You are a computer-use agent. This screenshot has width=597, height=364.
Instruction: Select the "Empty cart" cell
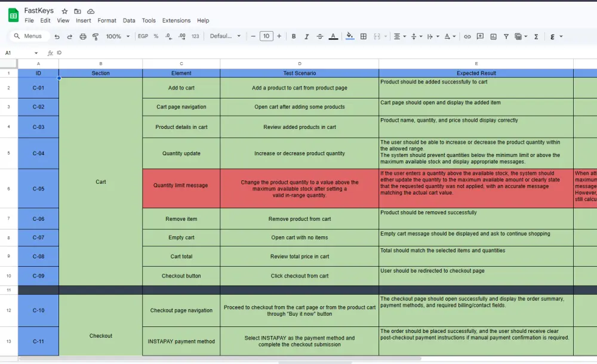181,237
